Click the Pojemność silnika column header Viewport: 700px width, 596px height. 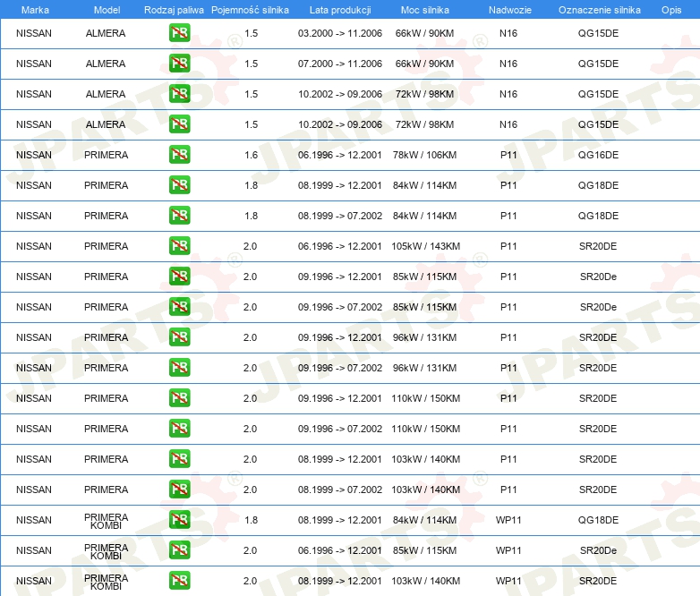click(x=250, y=10)
